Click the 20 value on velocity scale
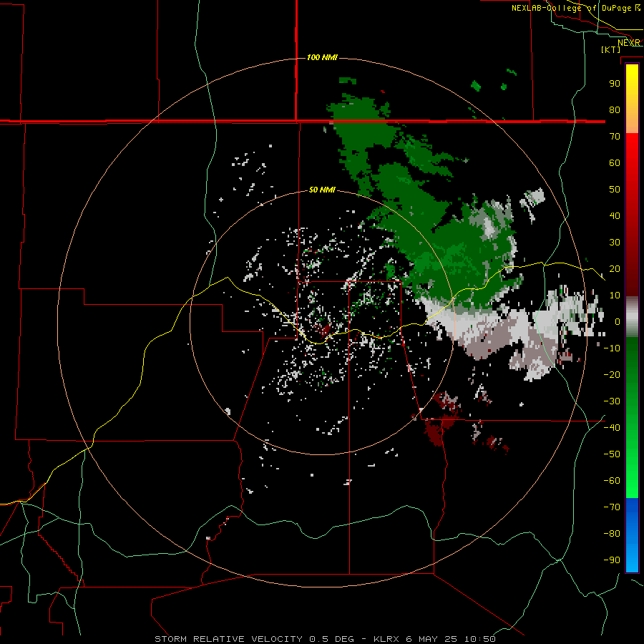This screenshot has width=644, height=644. click(x=615, y=269)
